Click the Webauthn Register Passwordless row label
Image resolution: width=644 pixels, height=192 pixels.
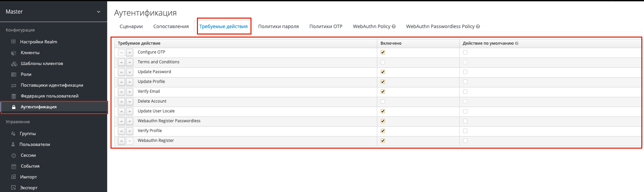[169, 121]
